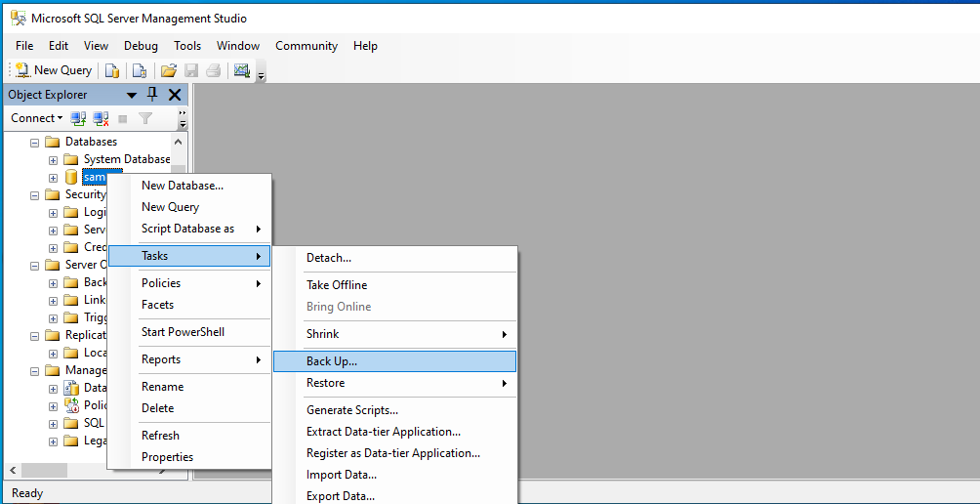Viewport: 980px width, 504px height.
Task: Click the Stop square icon
Action: [x=123, y=118]
